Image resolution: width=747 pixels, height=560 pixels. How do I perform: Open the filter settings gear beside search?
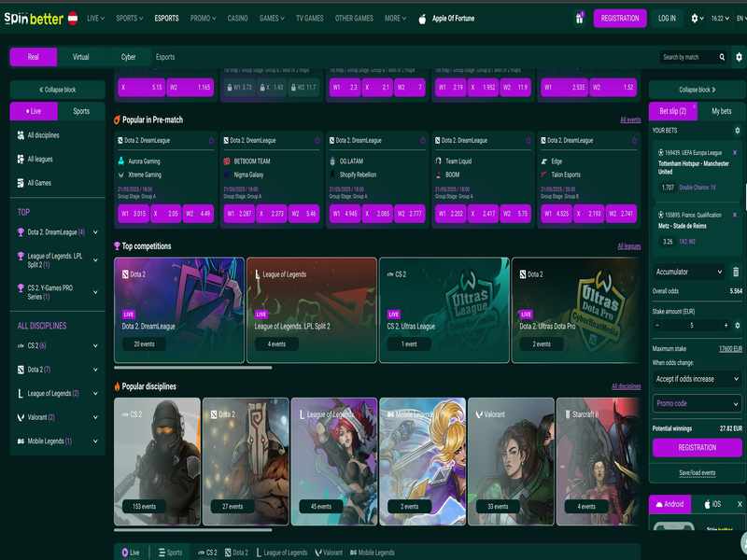click(739, 57)
